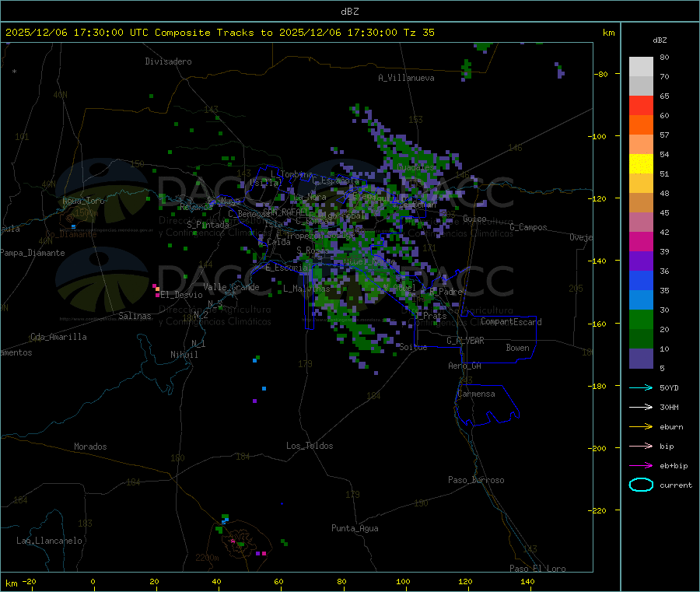Click the magenta 39-42 dBZ swatch
The image size is (700, 592).
tap(641, 242)
